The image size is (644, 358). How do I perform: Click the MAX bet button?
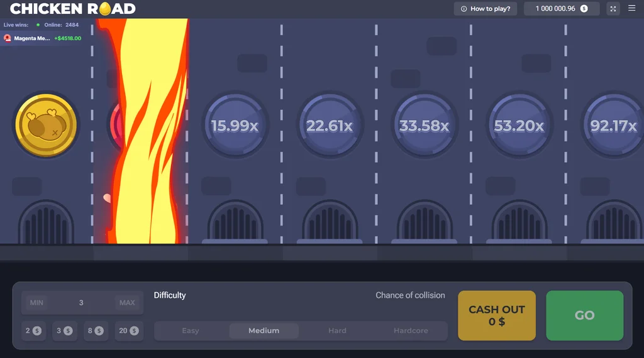127,303
